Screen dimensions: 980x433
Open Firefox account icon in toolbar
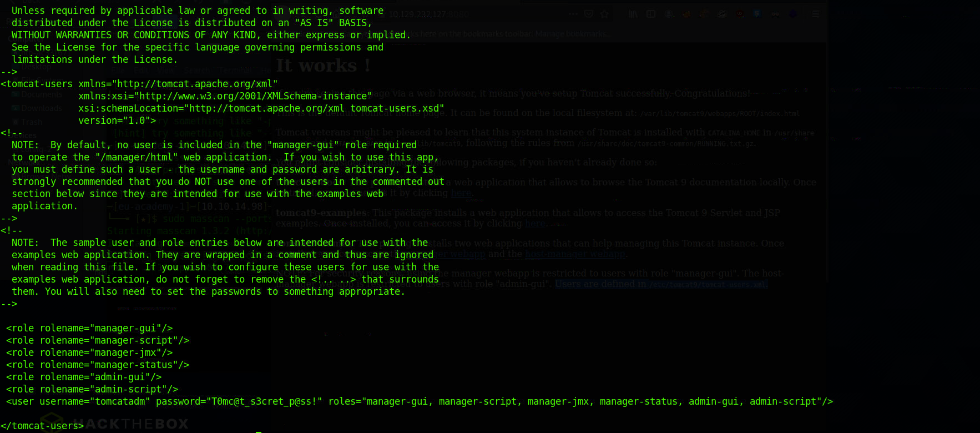669,14
